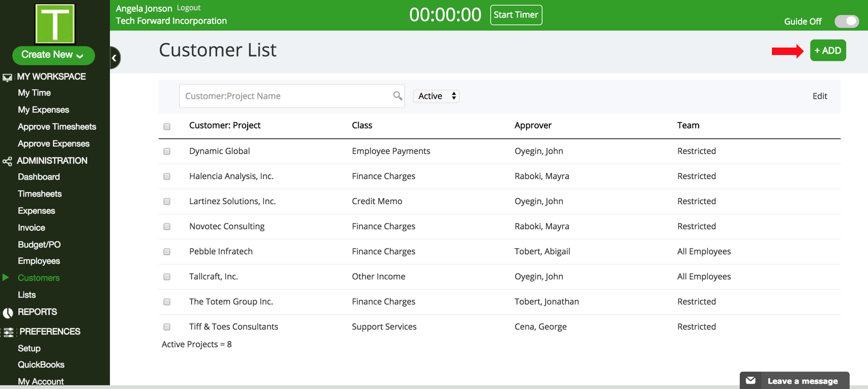Viewport: 868px width, 389px height.
Task: Check the Tallcraft, Inc. checkbox
Action: [x=167, y=277]
